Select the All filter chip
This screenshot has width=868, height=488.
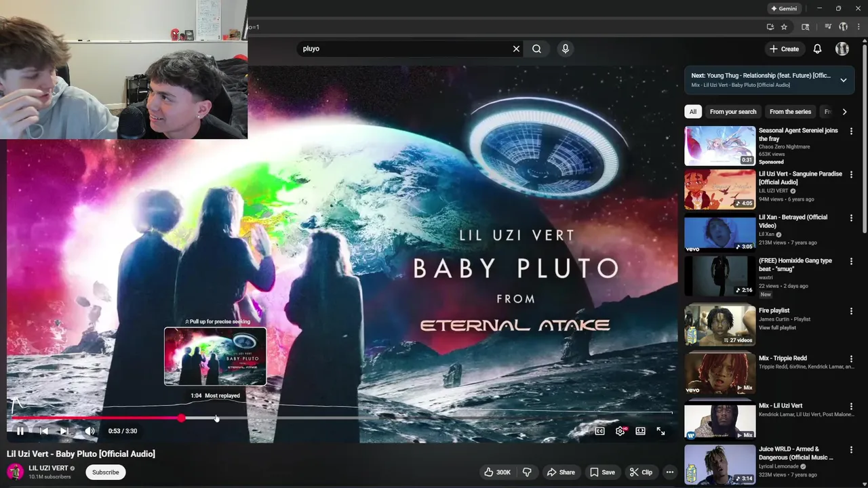692,112
